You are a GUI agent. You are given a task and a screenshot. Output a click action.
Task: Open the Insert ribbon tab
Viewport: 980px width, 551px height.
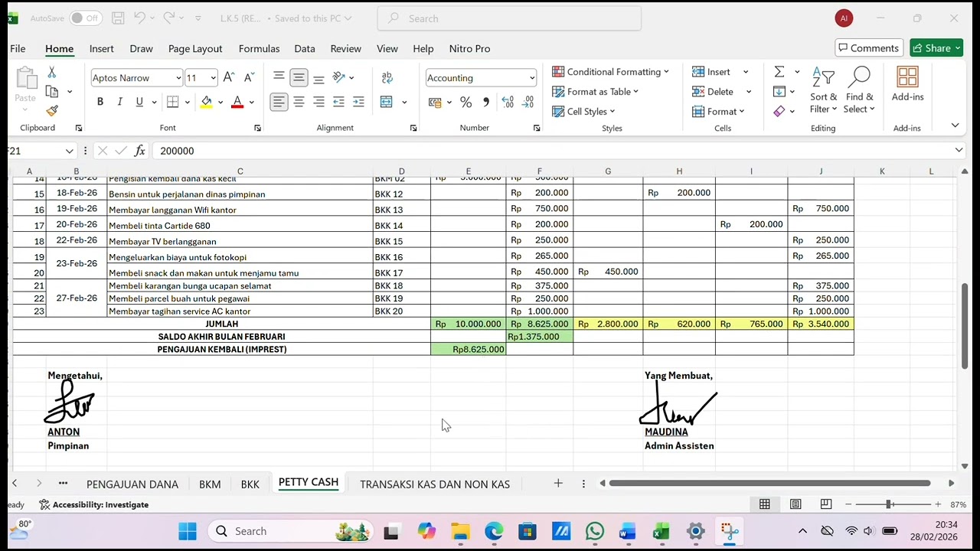tap(101, 48)
